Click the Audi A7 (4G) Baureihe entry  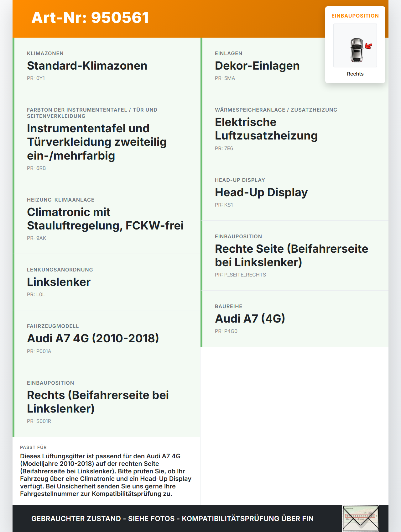[294, 319]
